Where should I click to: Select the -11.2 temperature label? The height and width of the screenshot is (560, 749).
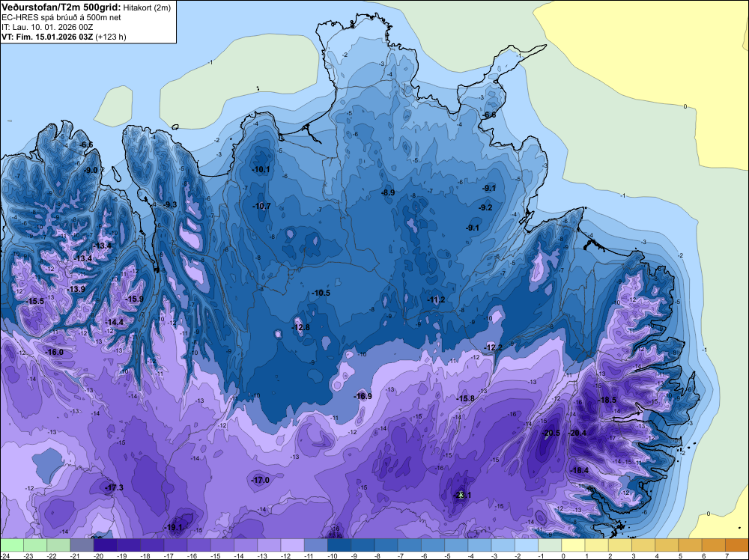[436, 299]
